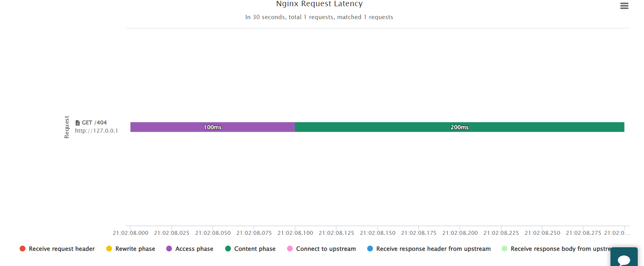
Task: Toggle Receive response header from upstream legend
Action: 429,249
